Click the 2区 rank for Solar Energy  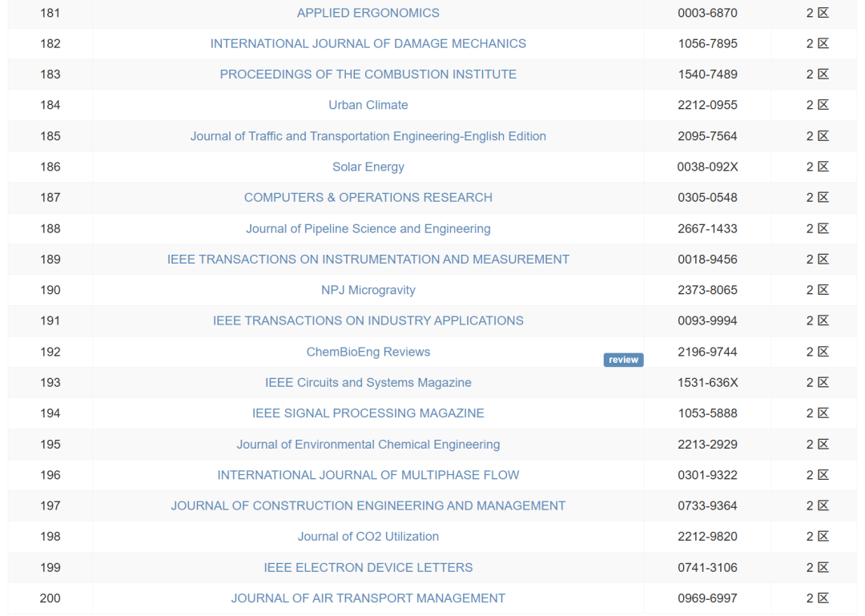coord(817,167)
